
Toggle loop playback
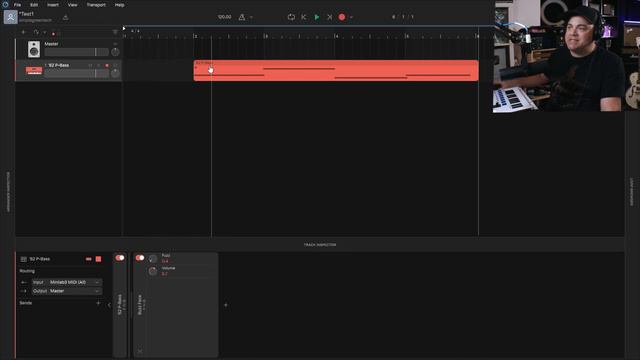coord(291,17)
